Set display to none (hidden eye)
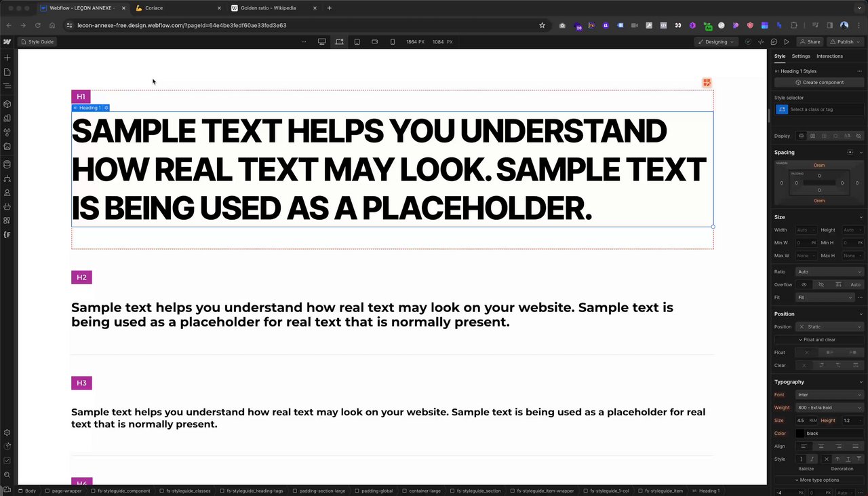This screenshot has height=496, width=868. tap(859, 136)
